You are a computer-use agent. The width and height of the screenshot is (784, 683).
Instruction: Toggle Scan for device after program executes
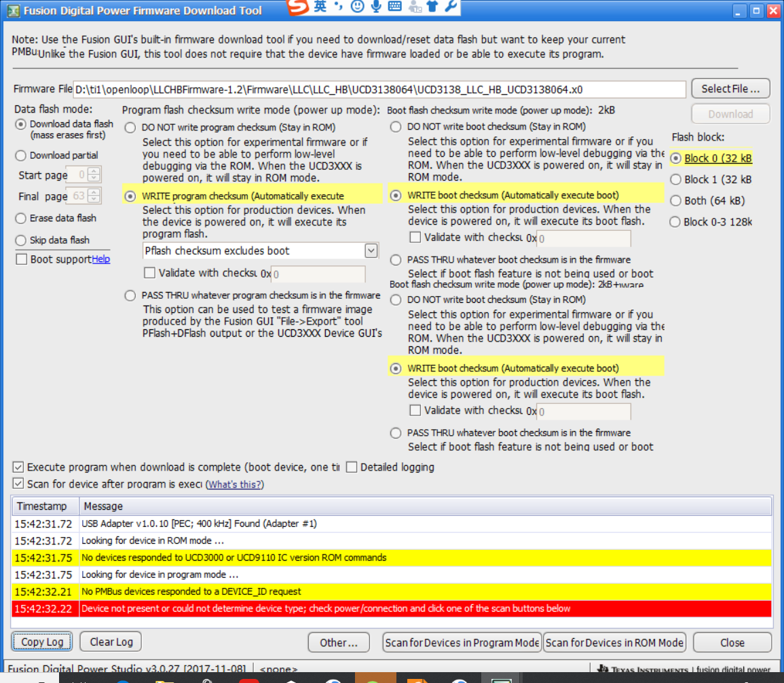[18, 484]
